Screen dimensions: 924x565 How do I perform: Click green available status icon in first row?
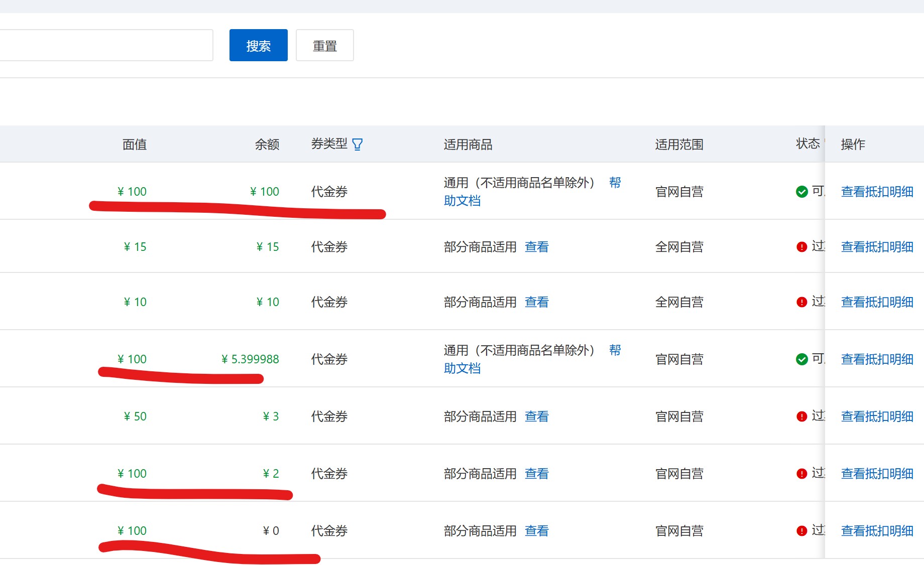801,192
